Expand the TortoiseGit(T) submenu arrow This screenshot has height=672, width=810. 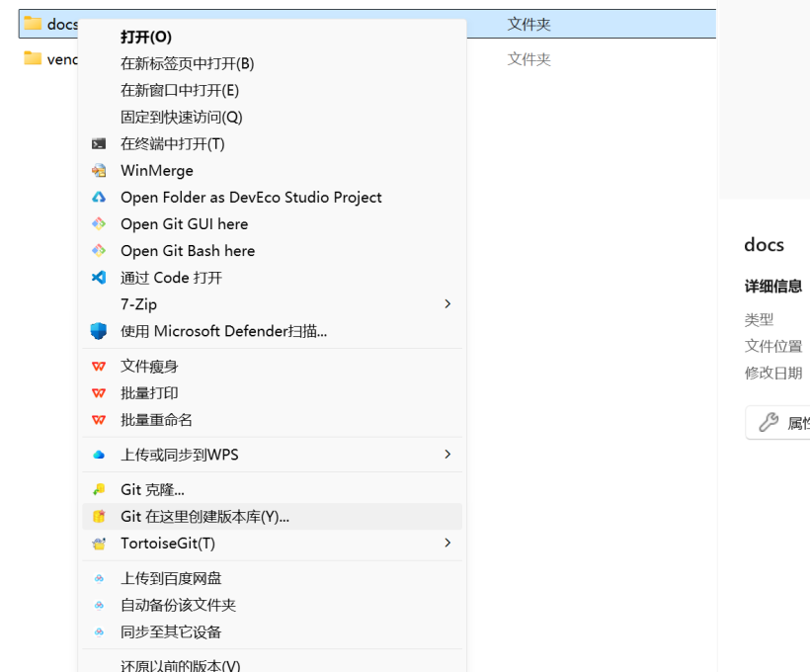click(447, 544)
